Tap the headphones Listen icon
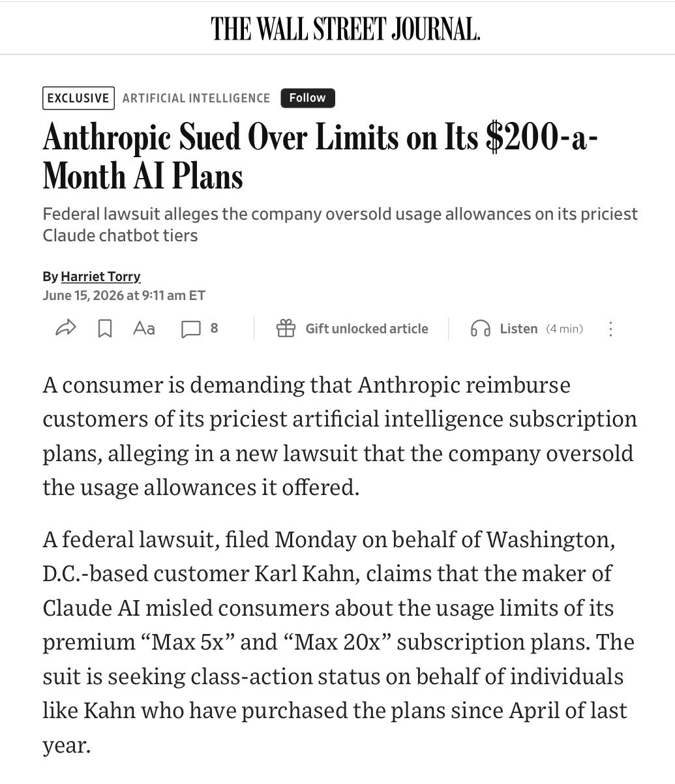The height and width of the screenshot is (784, 675). (480, 329)
